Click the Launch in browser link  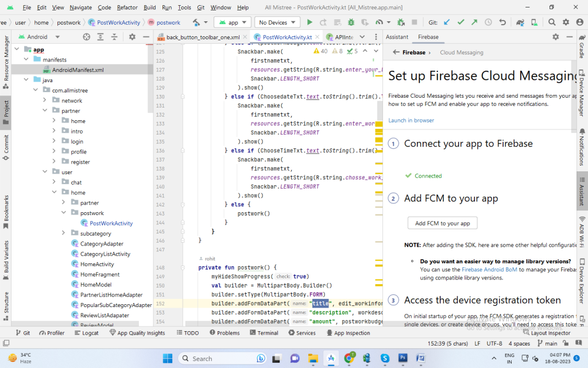pos(411,120)
